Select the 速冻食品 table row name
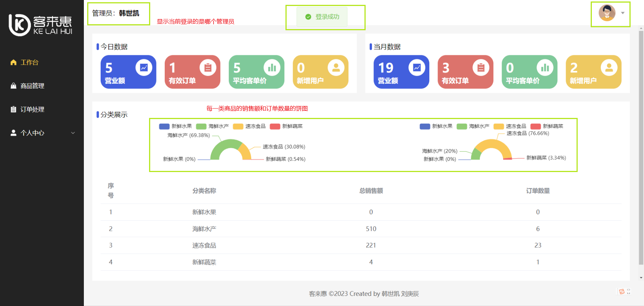This screenshot has width=644, height=306. (204, 245)
